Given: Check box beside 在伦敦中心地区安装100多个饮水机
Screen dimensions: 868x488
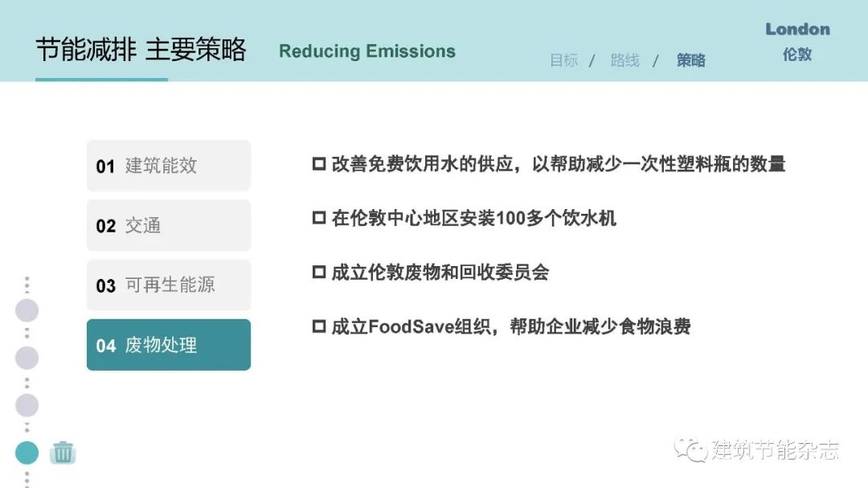Looking at the screenshot, I should tap(319, 218).
